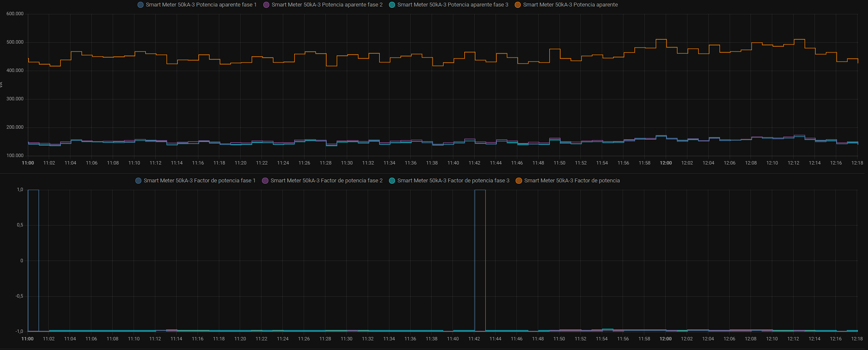Click the orange circle for total Potencia aparente

pyautogui.click(x=518, y=5)
